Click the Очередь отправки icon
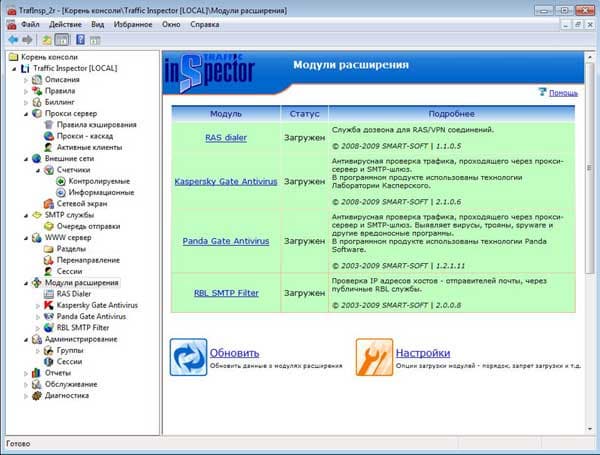600x455 pixels. [x=49, y=227]
